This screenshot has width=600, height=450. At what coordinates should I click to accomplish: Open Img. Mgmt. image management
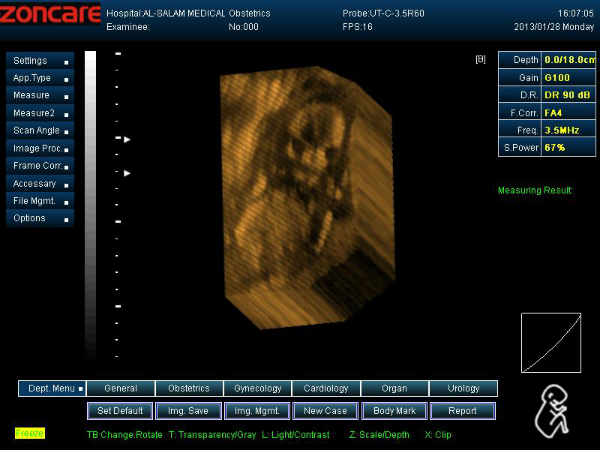pos(257,411)
